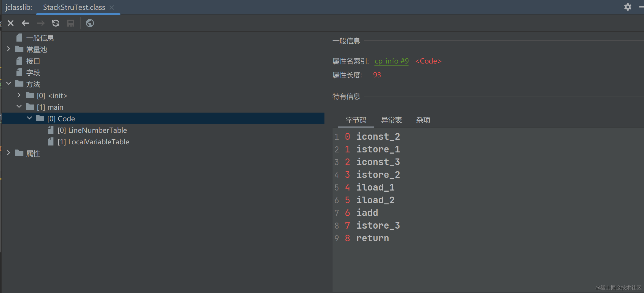This screenshot has height=293, width=644.
Task: Select the 方法 tree item label
Action: tap(33, 84)
